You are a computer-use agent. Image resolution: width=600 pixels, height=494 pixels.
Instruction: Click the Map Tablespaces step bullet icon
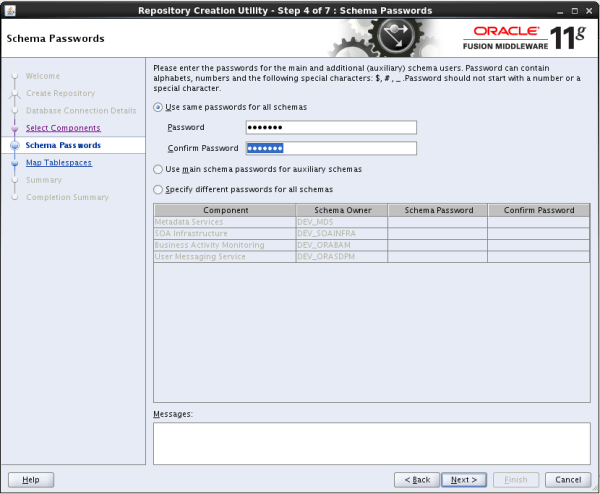(14, 163)
